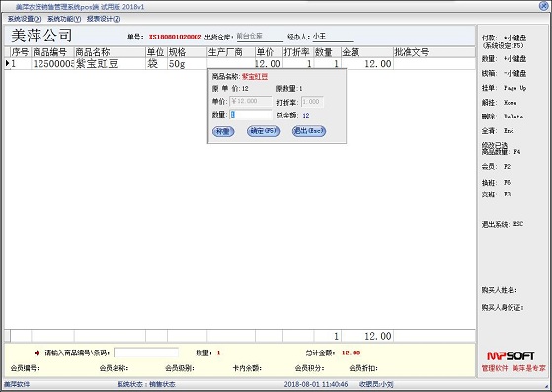
Task: Click the red 紫宝红豆 name in the dialog
Action: [x=255, y=77]
